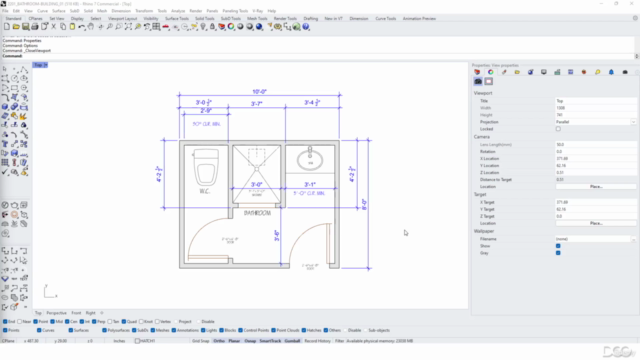Click the Print icon in toolbar

pos(35,27)
